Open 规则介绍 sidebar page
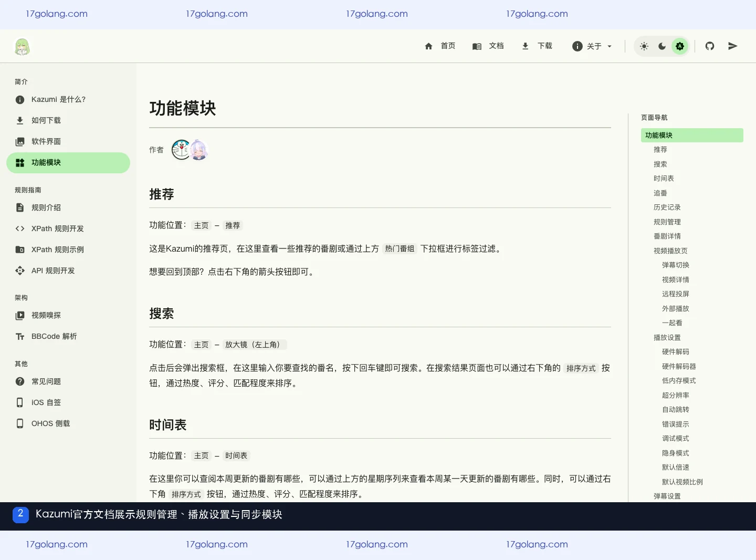Image resolution: width=756 pixels, height=560 pixels. [68, 208]
